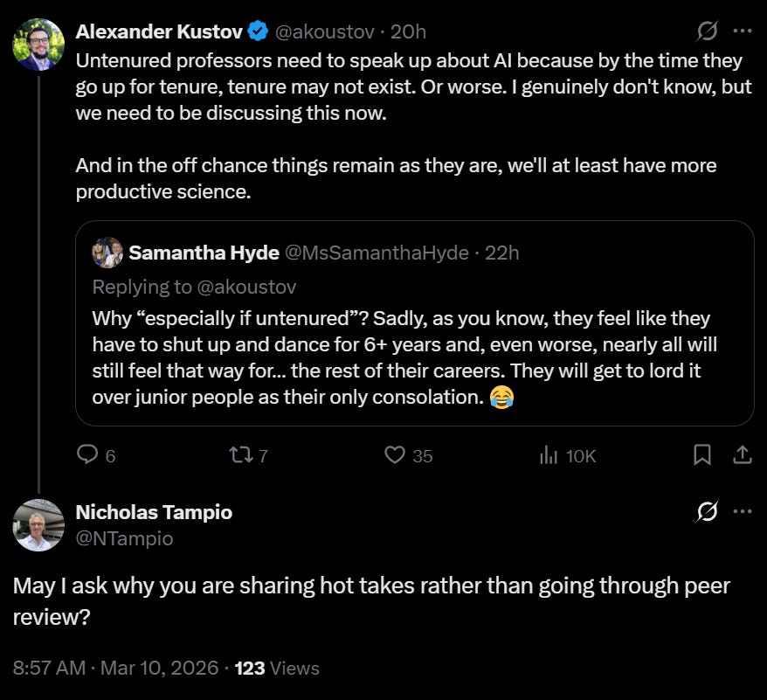The width and height of the screenshot is (767, 700).
Task: Click Grok icon on Kustov's post
Action: pos(707,31)
